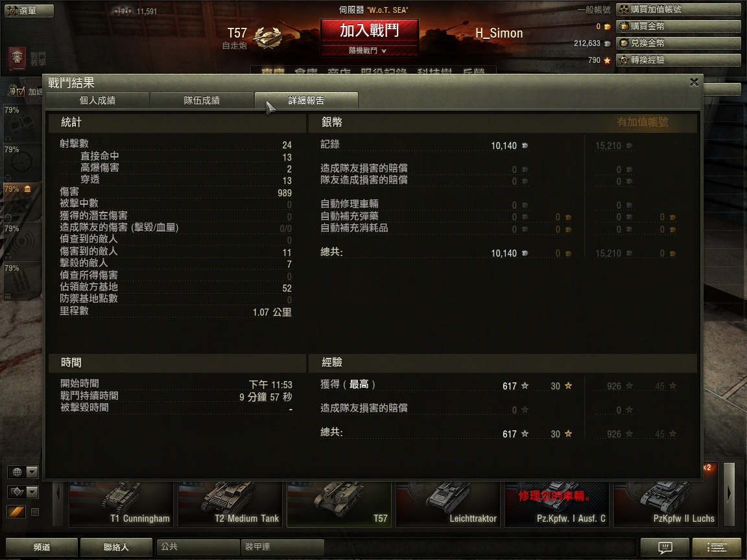Viewport: 747px width, 560px height.
Task: Click the gold elite filter icon
Action: [16, 512]
